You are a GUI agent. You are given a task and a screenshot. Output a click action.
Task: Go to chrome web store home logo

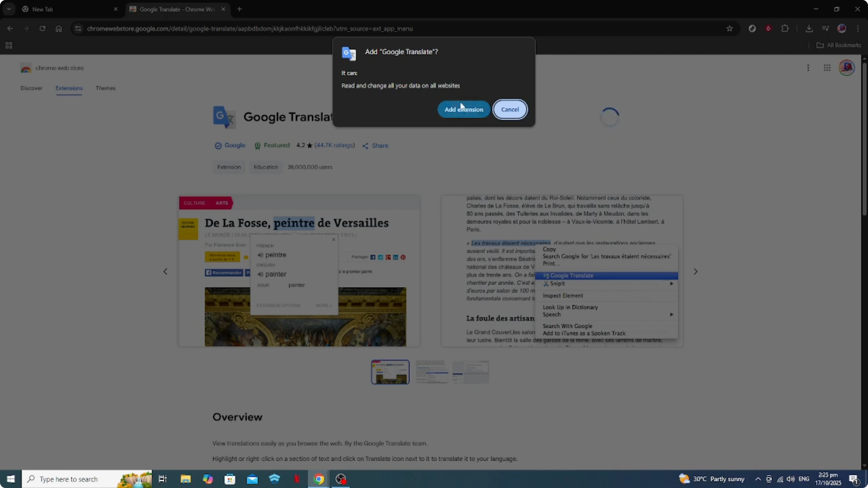pos(52,68)
